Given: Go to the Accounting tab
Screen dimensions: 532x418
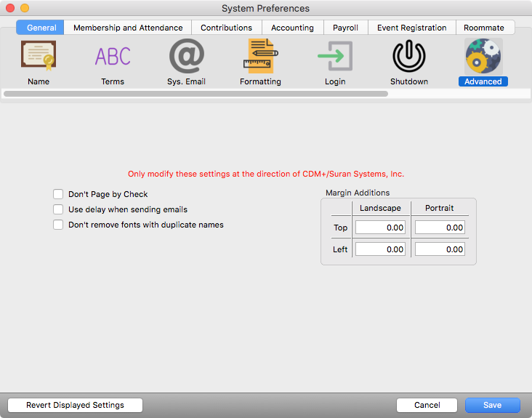Looking at the screenshot, I should point(292,28).
